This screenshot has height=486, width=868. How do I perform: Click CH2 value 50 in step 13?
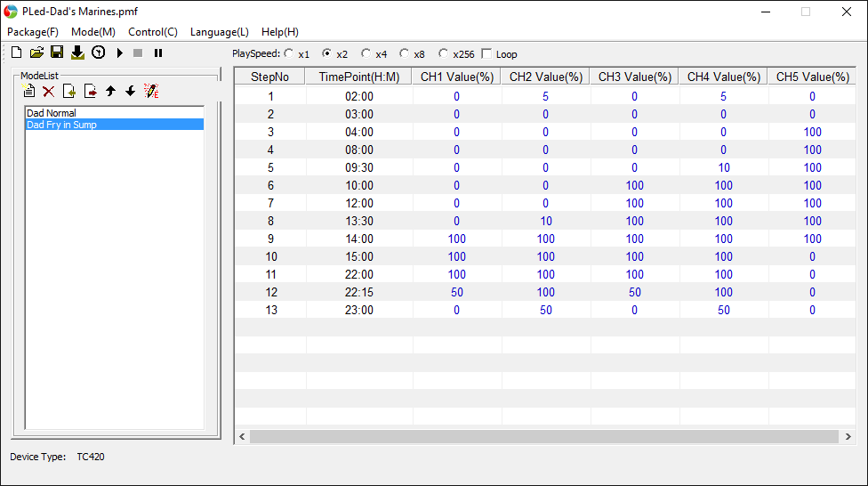(x=546, y=310)
